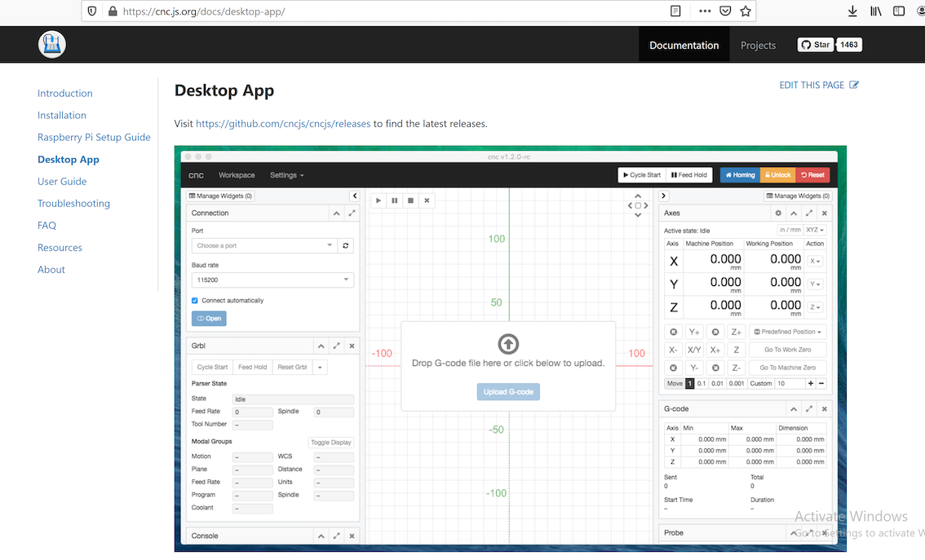Open the Projects tab
This screenshot has width=925, height=560.
758,45
